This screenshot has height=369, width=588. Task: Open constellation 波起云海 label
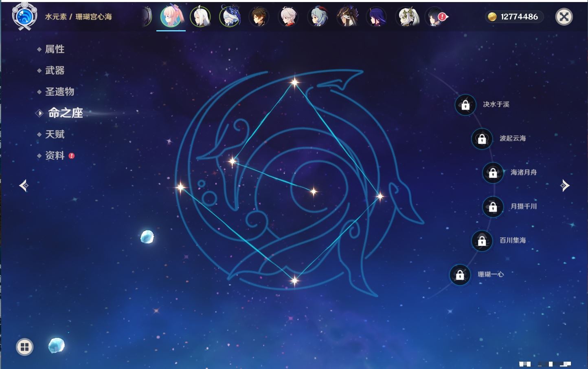click(x=513, y=138)
